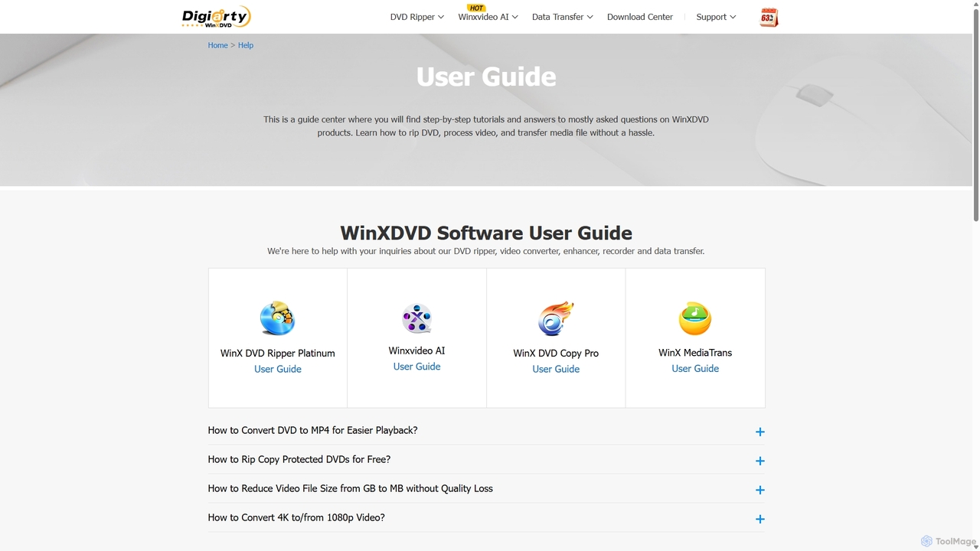Open the Support dropdown menu
This screenshot has width=980, height=551.
(716, 17)
